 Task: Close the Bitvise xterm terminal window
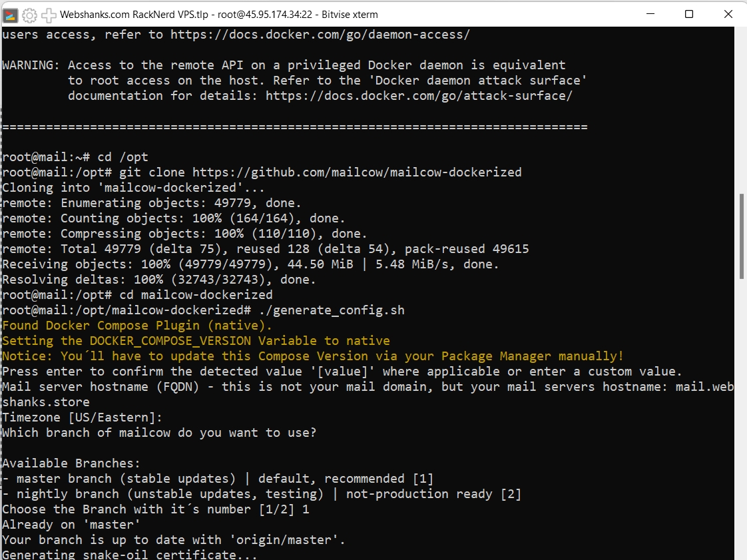pos(727,14)
